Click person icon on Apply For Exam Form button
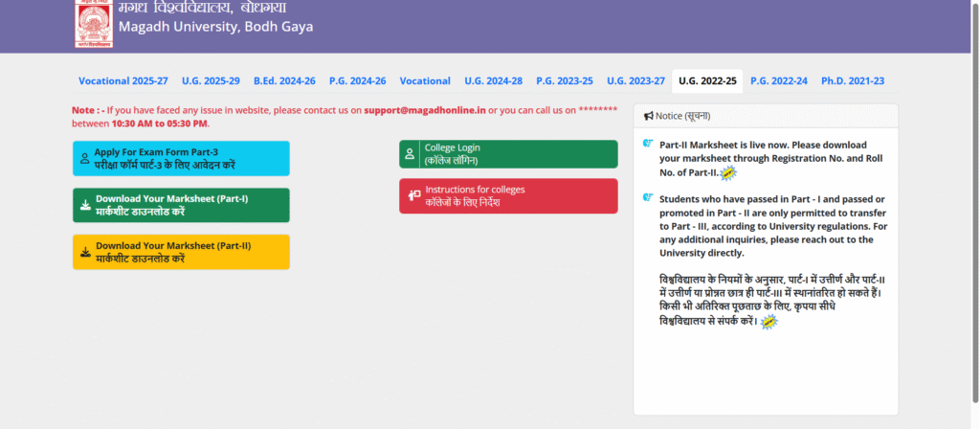The width and height of the screenshot is (980, 429). pos(84,158)
